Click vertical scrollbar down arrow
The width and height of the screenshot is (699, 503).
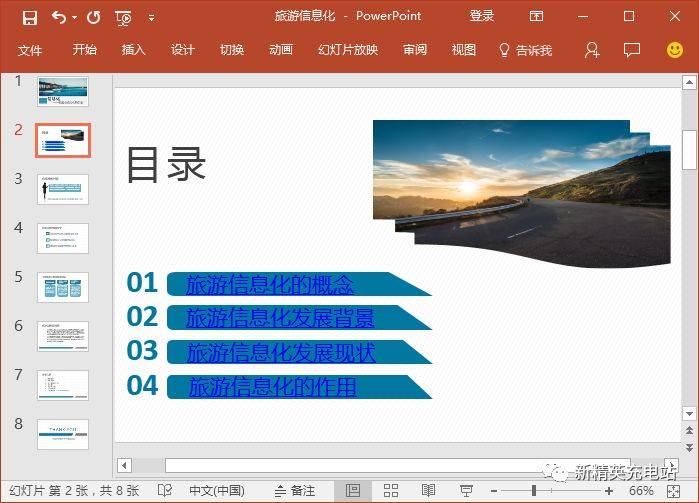pos(689,414)
